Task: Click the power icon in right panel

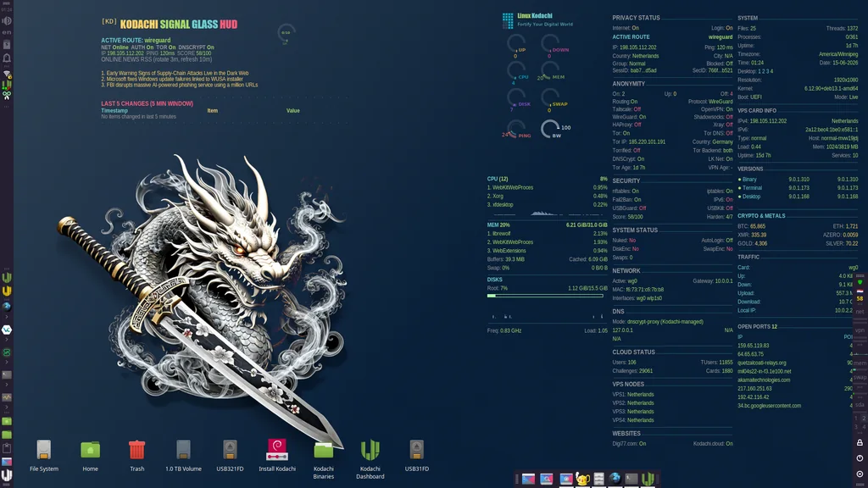Action: pyautogui.click(x=860, y=457)
